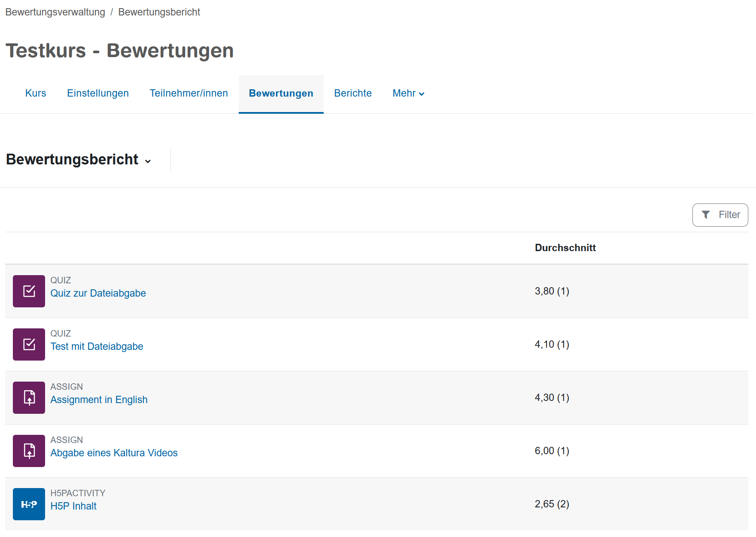
Task: Click the average value 2,65 (2)
Action: tap(552, 504)
